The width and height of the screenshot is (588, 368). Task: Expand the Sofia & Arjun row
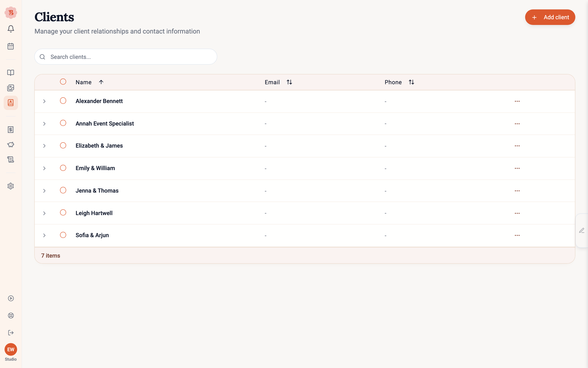44,235
